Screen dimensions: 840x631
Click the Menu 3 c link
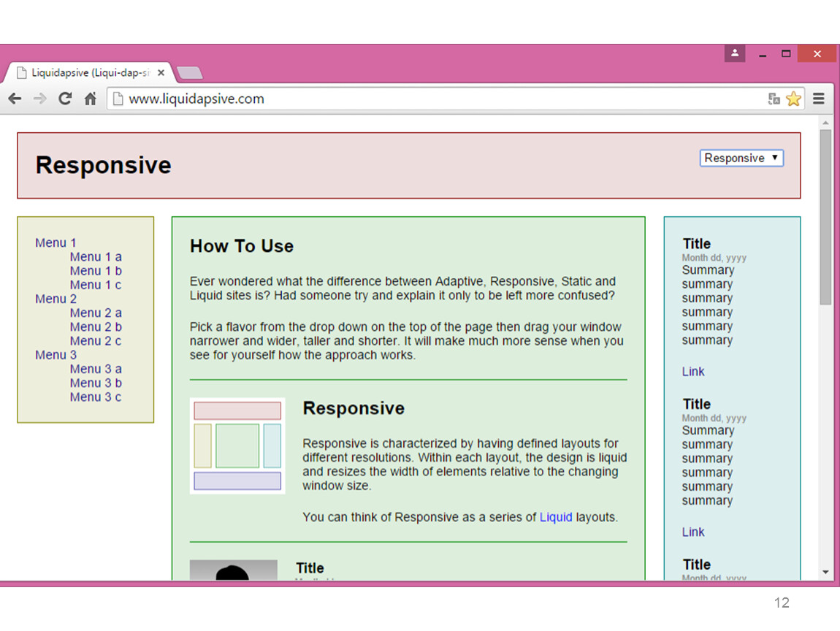(x=96, y=397)
